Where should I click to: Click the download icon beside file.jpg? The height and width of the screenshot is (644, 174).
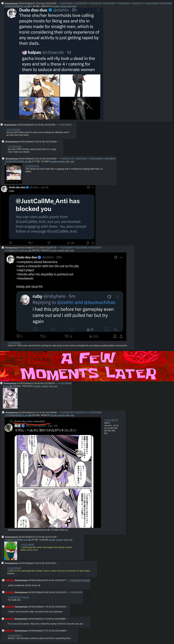point(11,386)
